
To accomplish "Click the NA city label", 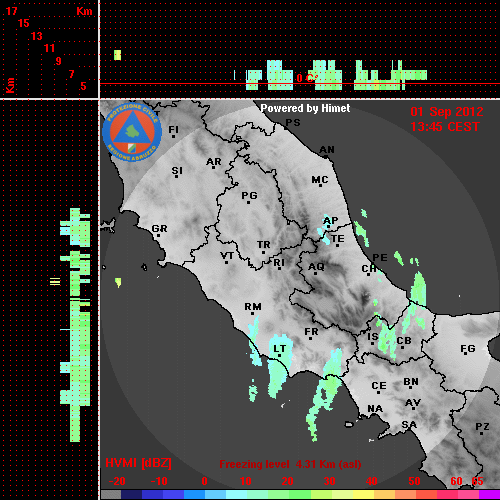I will 375,409.
